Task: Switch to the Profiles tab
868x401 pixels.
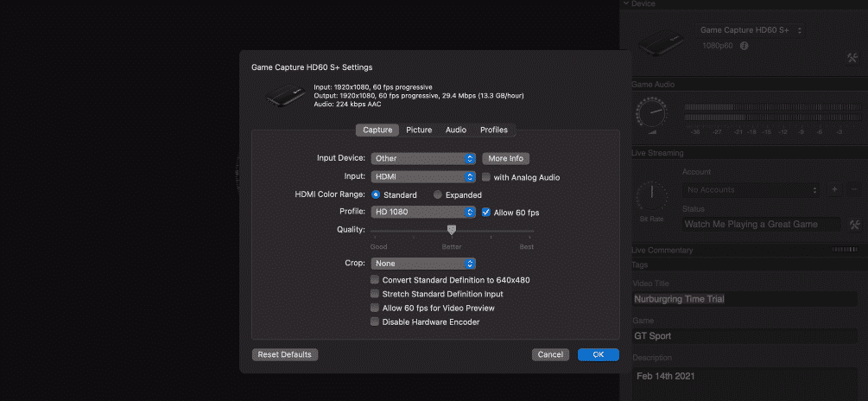Action: click(494, 130)
